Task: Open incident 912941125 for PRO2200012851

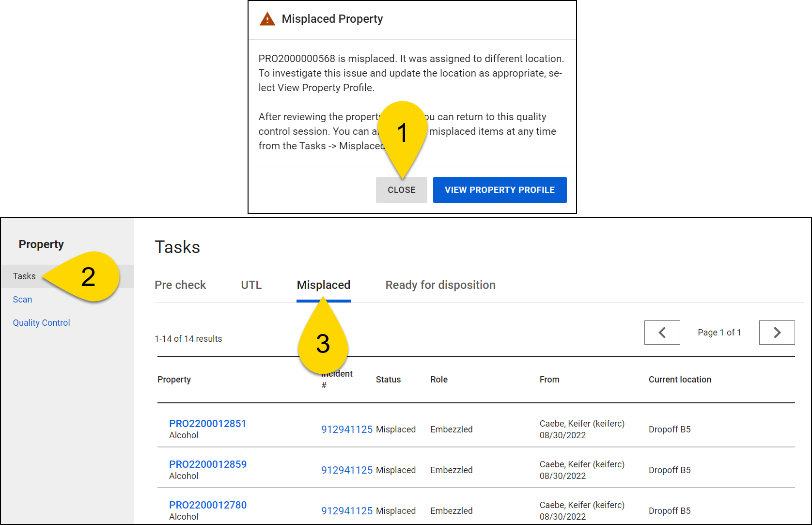Action: tap(346, 430)
